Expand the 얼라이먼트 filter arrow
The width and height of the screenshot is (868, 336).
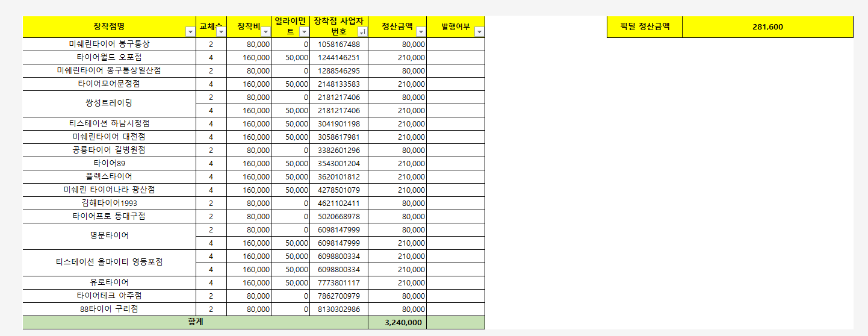(303, 32)
